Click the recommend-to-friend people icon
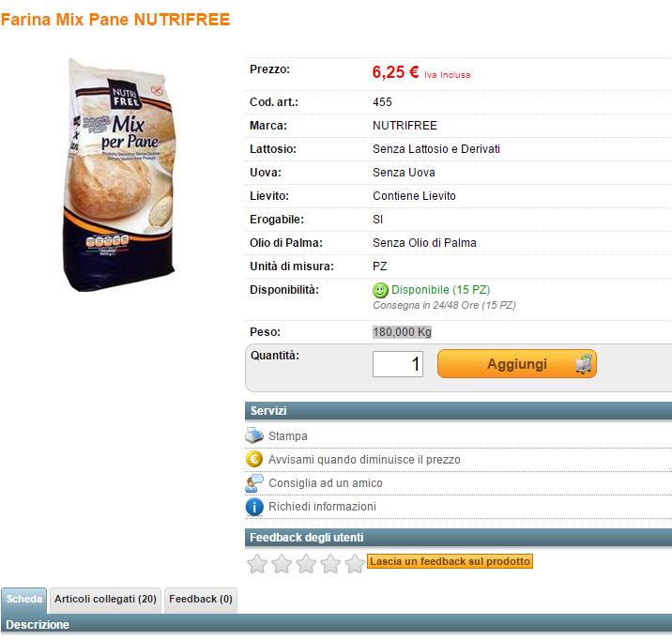The width and height of the screenshot is (672, 640). 254,482
